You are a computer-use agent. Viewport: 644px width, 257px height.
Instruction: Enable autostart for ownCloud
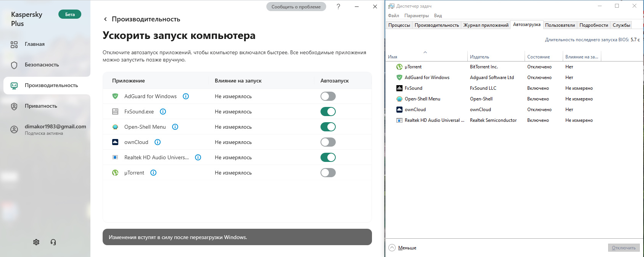[328, 142]
